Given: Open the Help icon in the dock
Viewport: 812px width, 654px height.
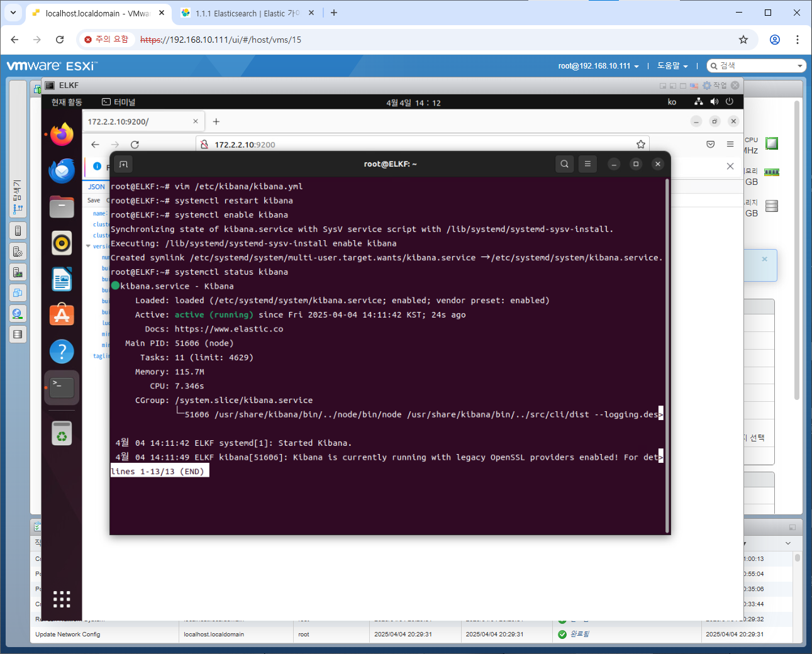Looking at the screenshot, I should 62,352.
